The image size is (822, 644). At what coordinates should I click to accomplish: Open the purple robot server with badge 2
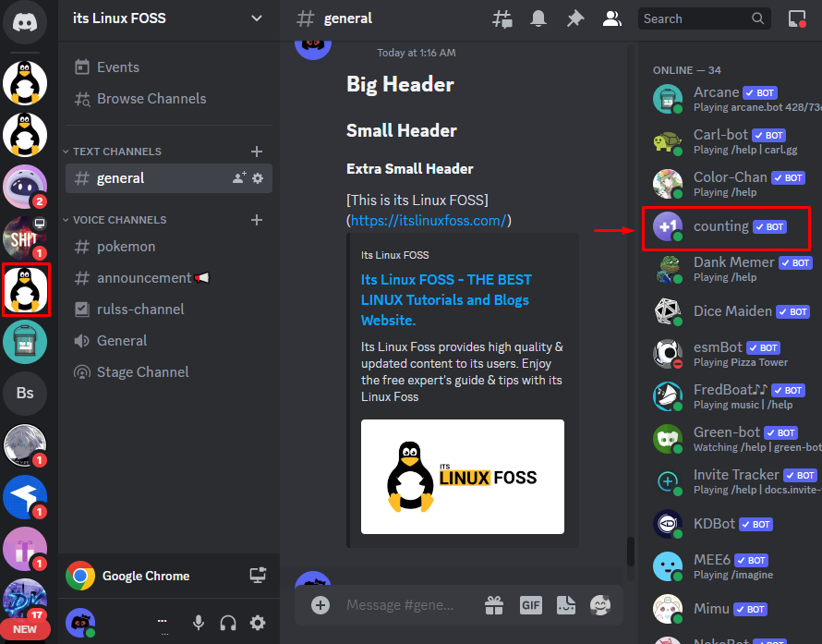[25, 186]
